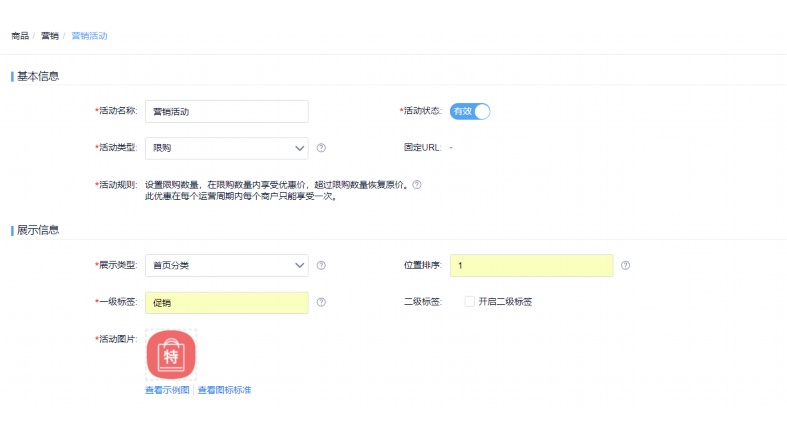Open help icon next to 位置排序 field
Screen dimensions: 787x435
625,265
